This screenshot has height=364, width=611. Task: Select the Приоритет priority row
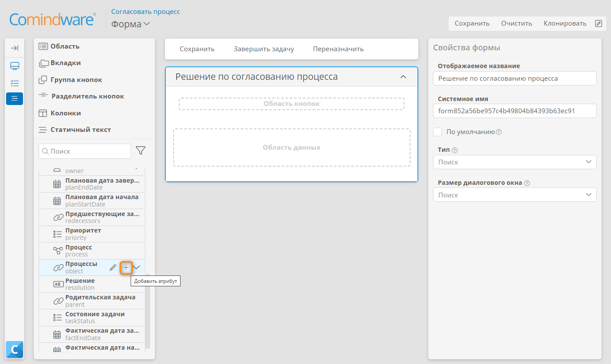(x=92, y=234)
